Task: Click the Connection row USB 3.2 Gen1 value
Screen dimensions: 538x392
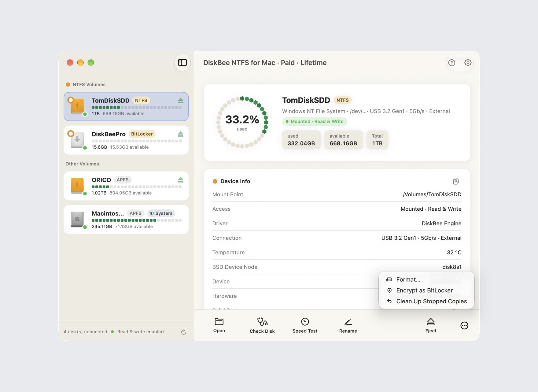Action: 421,238
